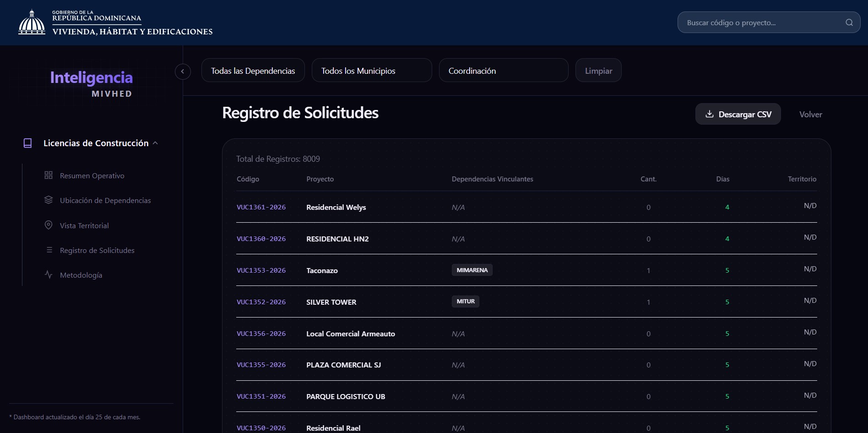868x433 pixels.
Task: Open the Todas las Dependencias dropdown
Action: tap(253, 71)
